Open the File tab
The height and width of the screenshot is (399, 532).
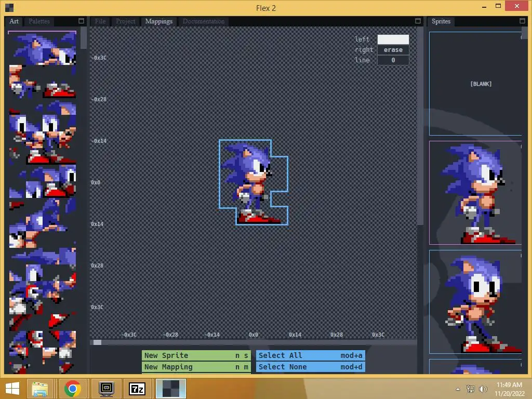100,21
